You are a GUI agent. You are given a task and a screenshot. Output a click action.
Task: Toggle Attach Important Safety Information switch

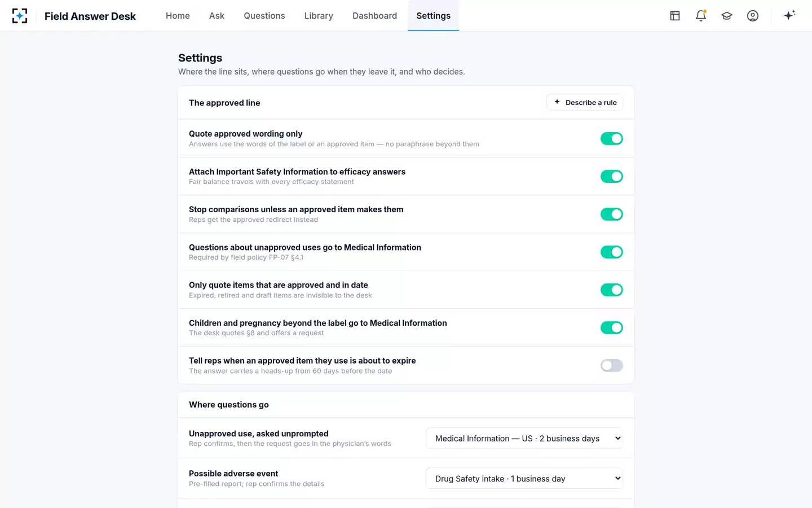612,177
